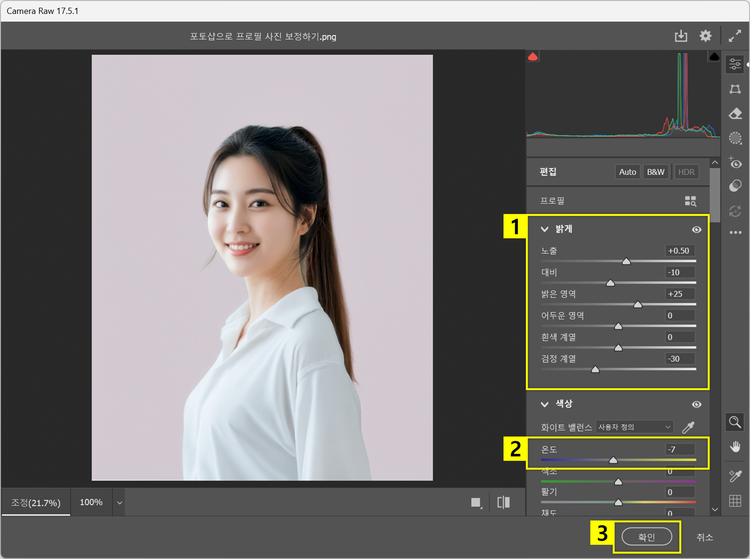Viewport: 750px width, 559px height.
Task: Select the Red Eye removal tool
Action: point(736,162)
